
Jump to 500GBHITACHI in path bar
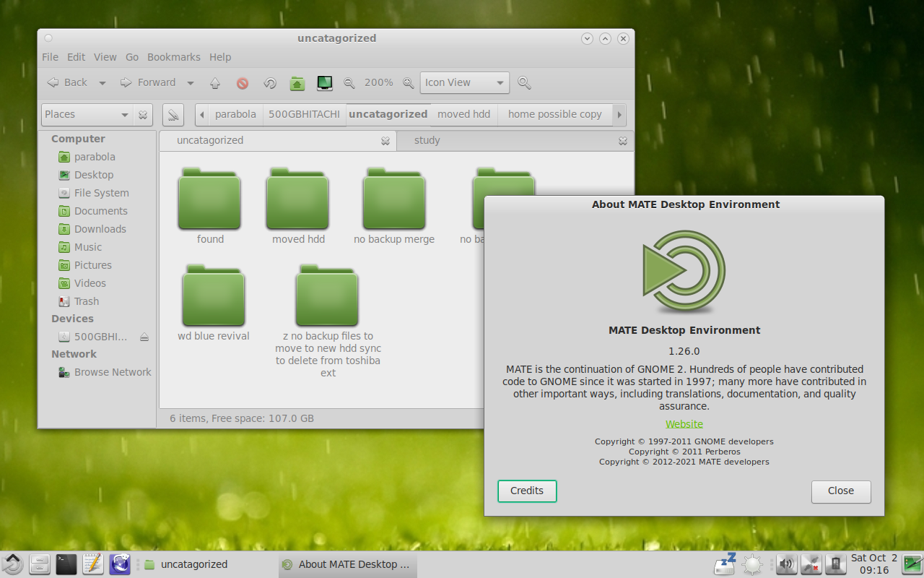[304, 114]
